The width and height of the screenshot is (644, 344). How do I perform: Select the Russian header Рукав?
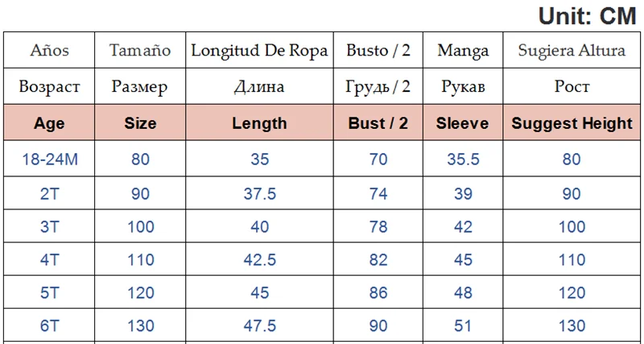point(463,86)
